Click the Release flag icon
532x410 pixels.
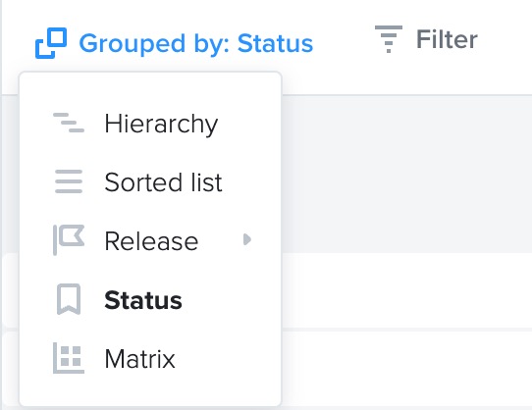pyautogui.click(x=69, y=239)
